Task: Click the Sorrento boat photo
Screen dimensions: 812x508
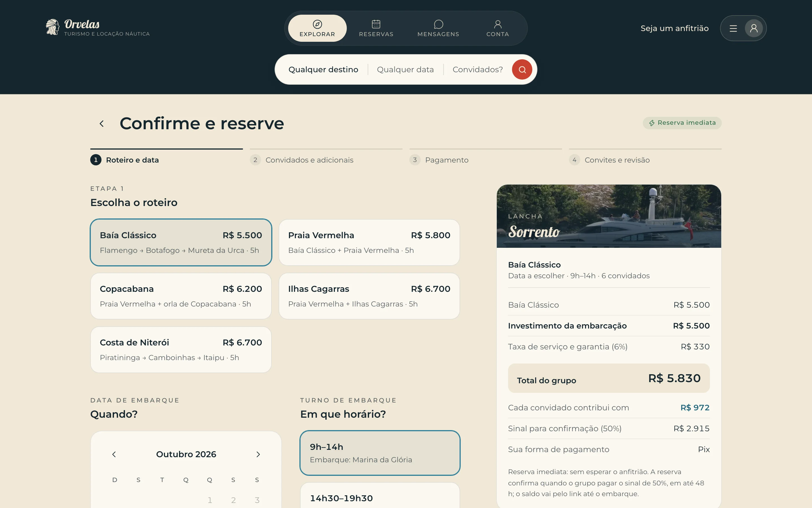Action: [609, 216]
